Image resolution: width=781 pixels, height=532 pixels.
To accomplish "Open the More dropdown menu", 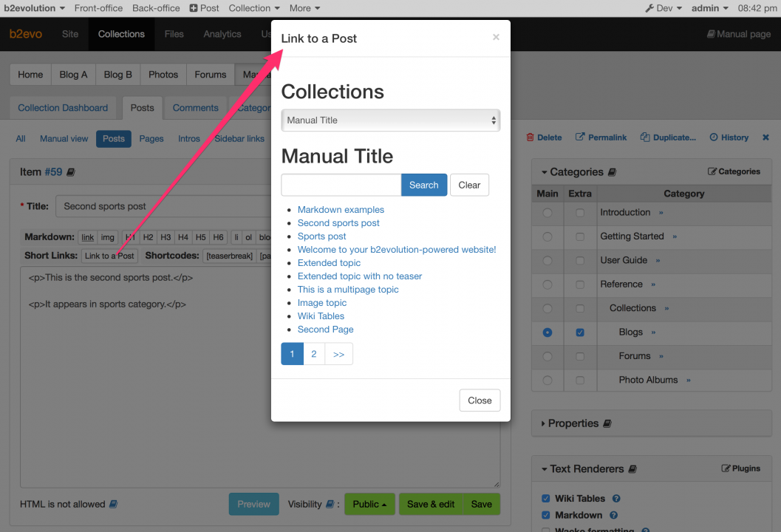I will [x=304, y=8].
